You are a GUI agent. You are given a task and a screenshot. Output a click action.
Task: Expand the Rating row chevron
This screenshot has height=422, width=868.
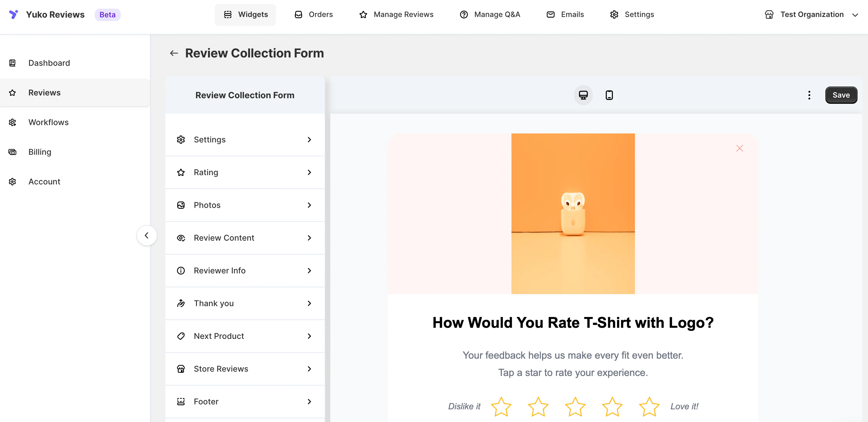[309, 172]
